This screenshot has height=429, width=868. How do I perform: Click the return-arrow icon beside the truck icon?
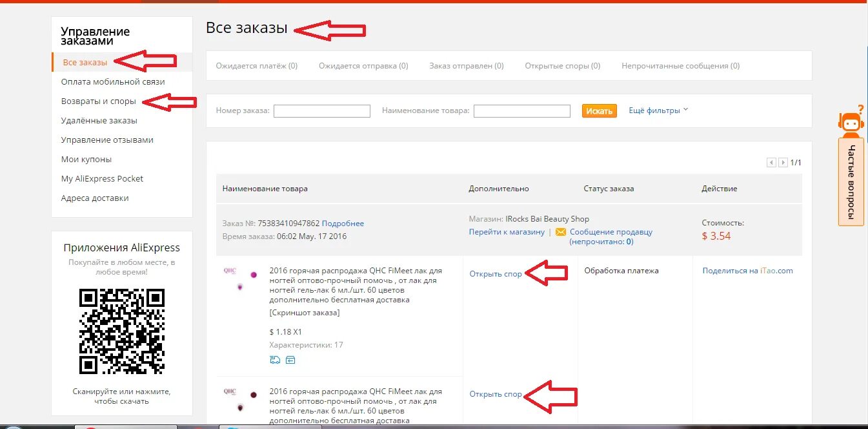290,360
